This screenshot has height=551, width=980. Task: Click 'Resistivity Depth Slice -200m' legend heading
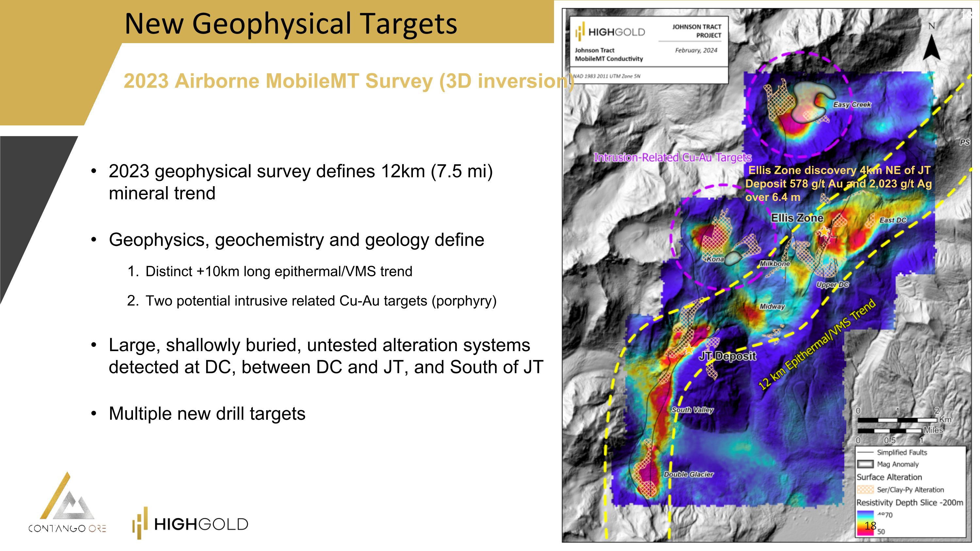point(910,502)
